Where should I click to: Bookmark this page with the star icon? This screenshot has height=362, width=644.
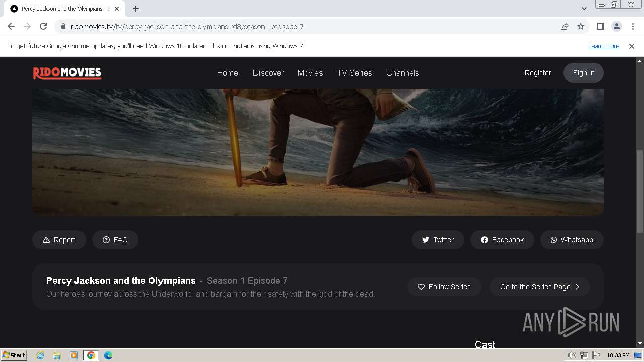pyautogui.click(x=581, y=26)
